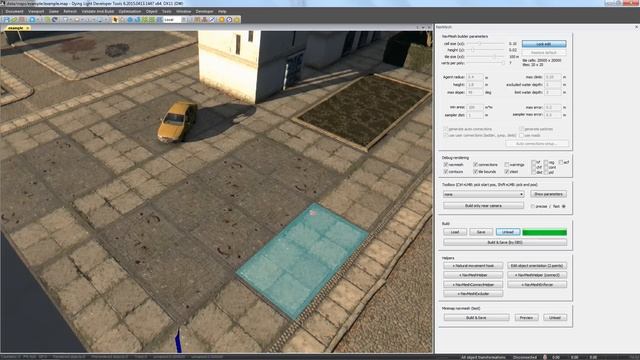This screenshot has width=640, height=360.
Task: Open the Optimization menu
Action: pos(130,11)
